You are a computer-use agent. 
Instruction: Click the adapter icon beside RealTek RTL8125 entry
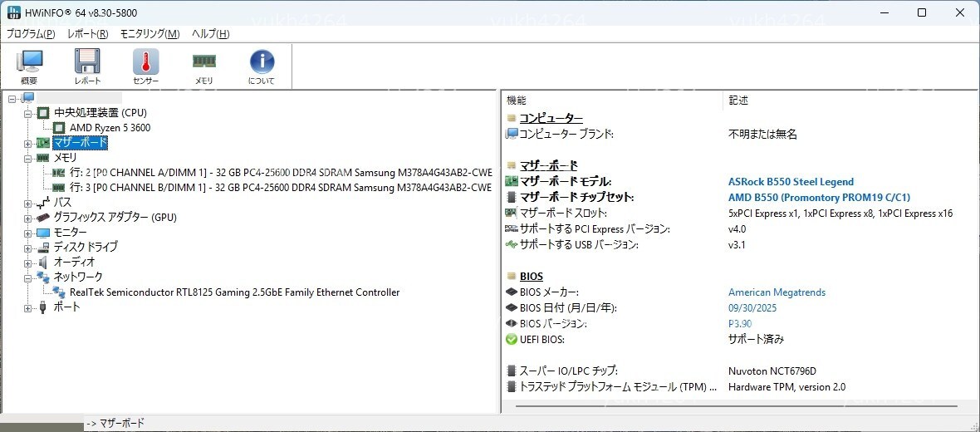(x=59, y=292)
